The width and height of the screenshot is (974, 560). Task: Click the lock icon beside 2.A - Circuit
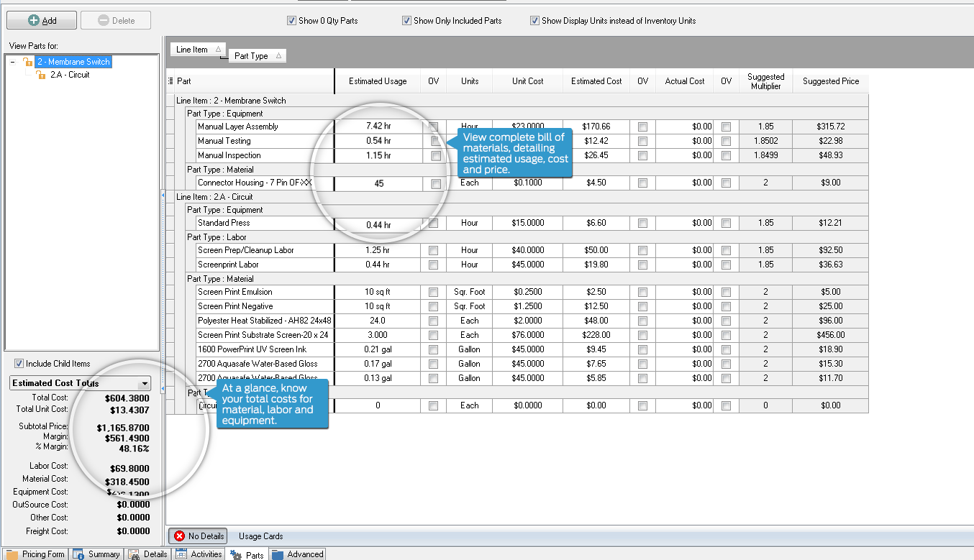point(41,75)
